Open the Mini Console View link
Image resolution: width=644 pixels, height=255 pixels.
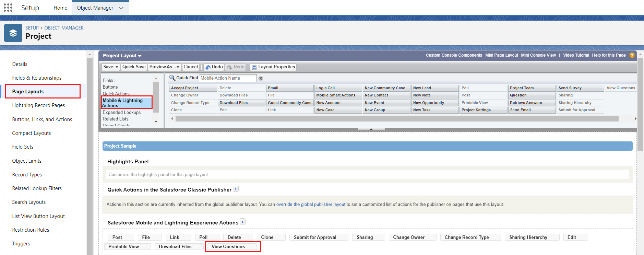tap(538, 55)
